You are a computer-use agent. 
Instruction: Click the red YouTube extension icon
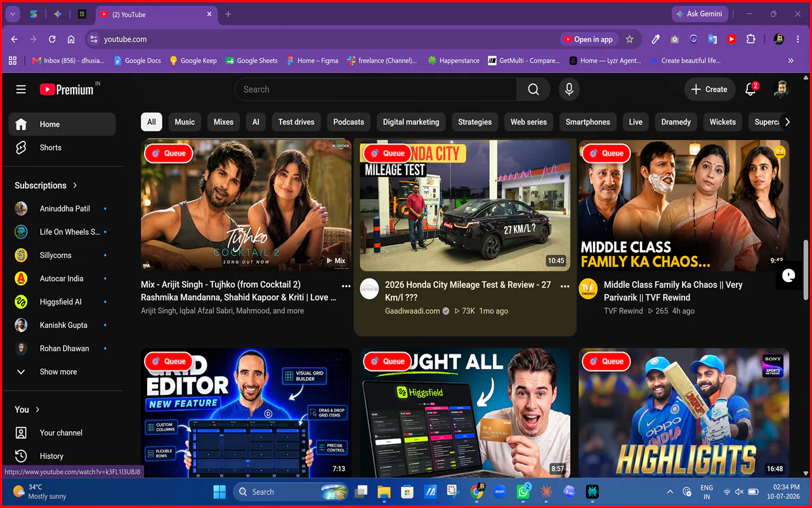(731, 39)
